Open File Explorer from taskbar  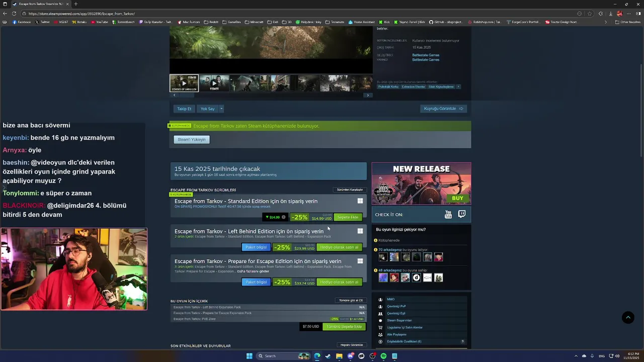point(339,356)
